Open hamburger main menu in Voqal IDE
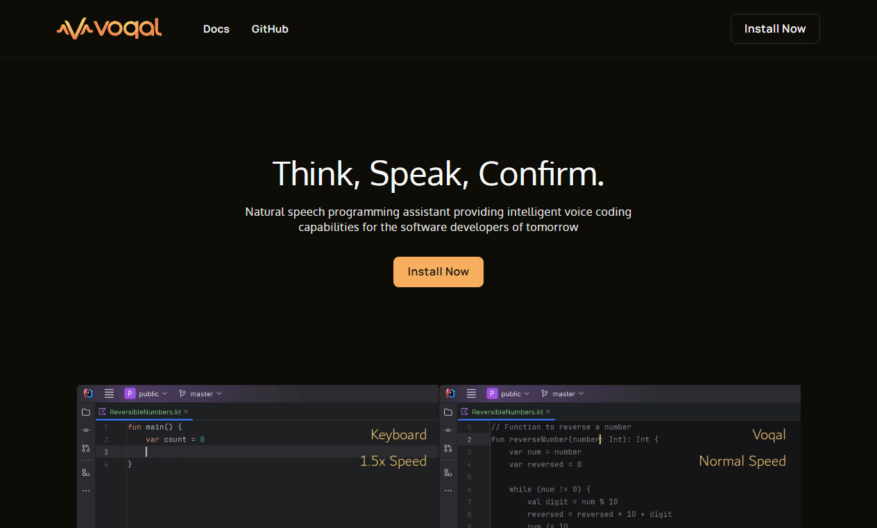 click(x=471, y=393)
